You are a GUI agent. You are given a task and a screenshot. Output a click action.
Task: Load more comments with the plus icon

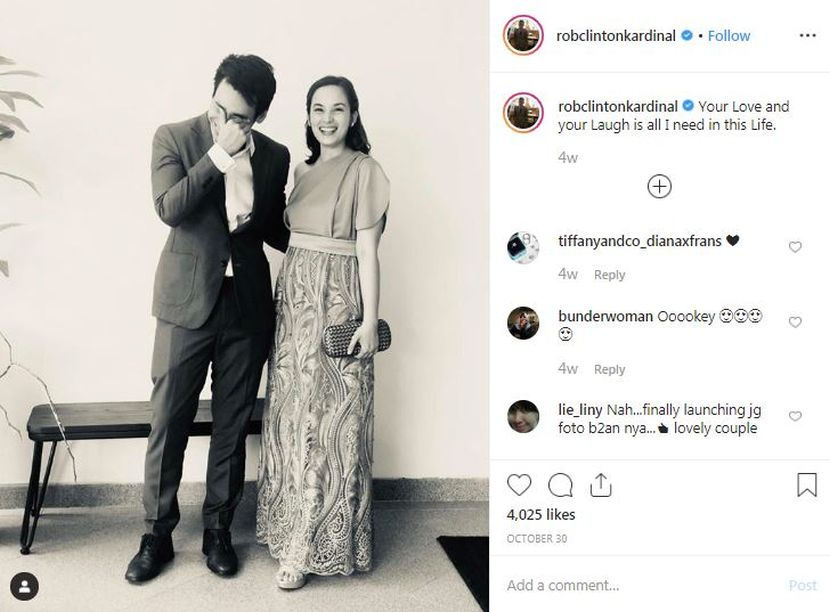coord(659,186)
